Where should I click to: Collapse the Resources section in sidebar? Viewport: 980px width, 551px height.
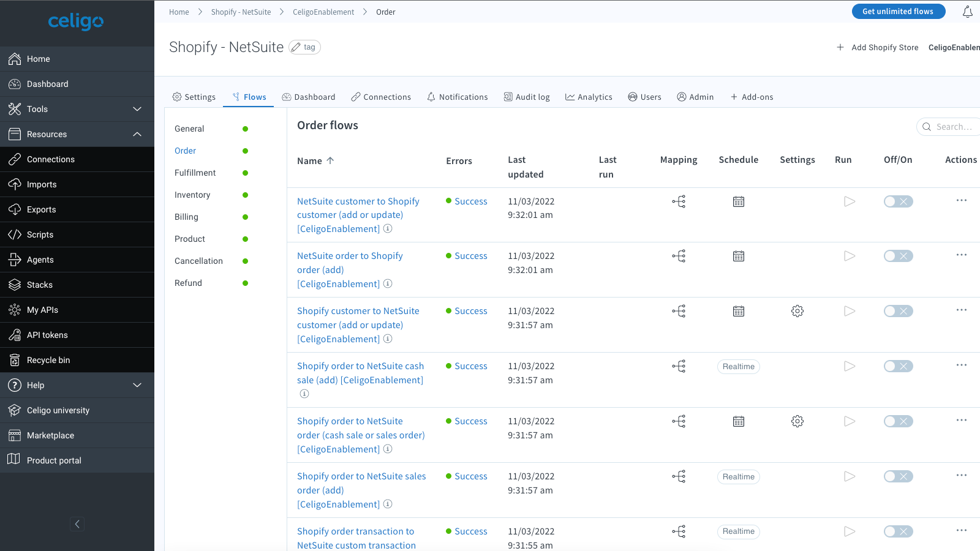tap(77, 134)
